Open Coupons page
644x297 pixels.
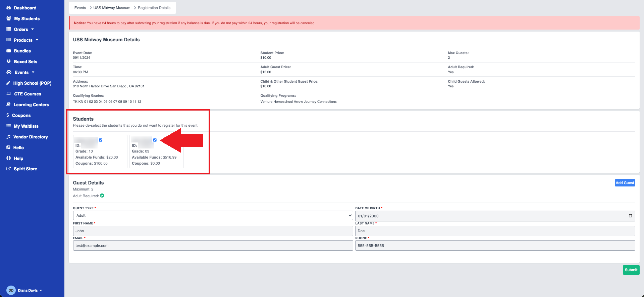pyautogui.click(x=21, y=115)
